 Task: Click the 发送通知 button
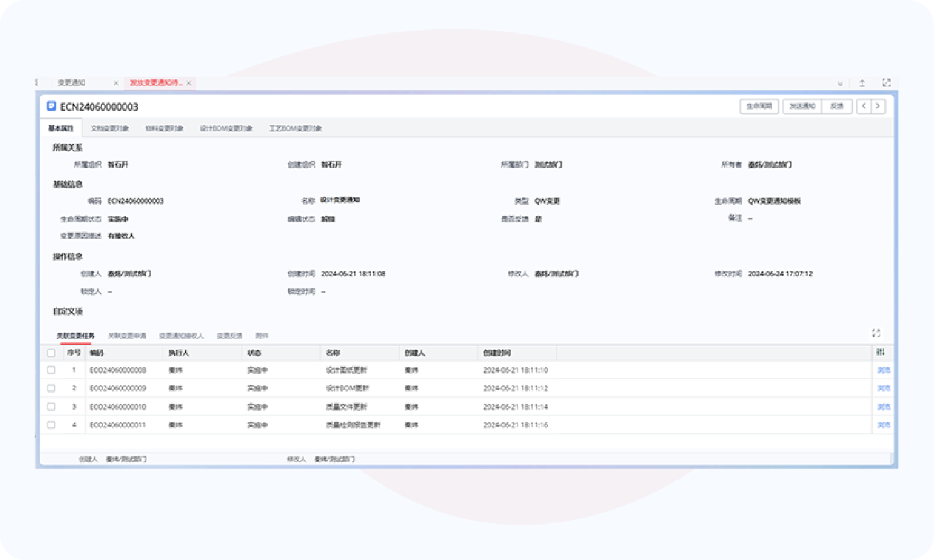coord(802,106)
